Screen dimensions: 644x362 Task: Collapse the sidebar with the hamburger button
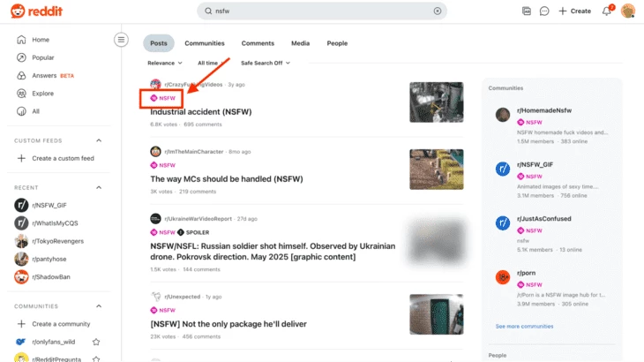tap(121, 40)
